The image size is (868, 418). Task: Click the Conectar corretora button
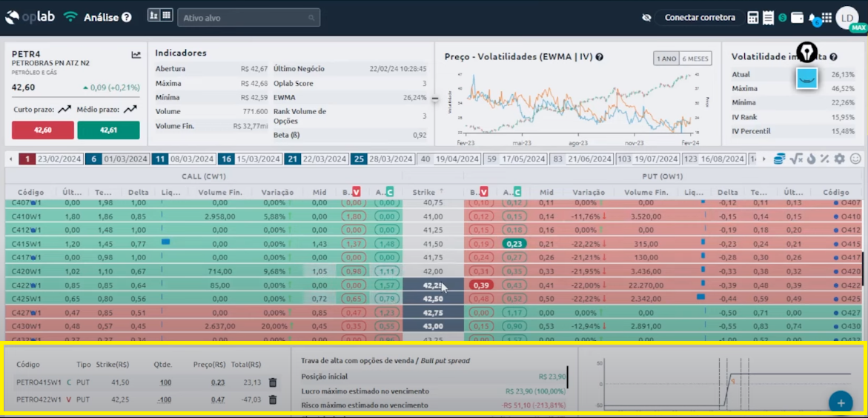tap(700, 18)
